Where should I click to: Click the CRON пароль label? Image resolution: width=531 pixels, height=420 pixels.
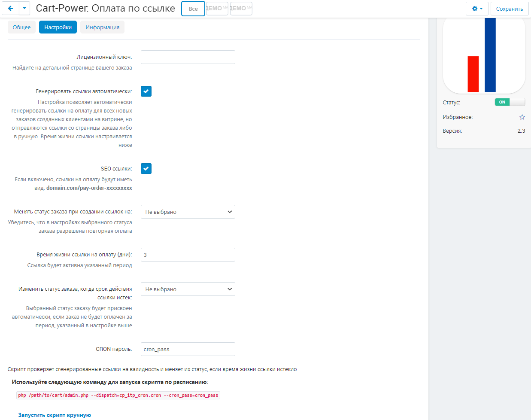[x=114, y=349]
